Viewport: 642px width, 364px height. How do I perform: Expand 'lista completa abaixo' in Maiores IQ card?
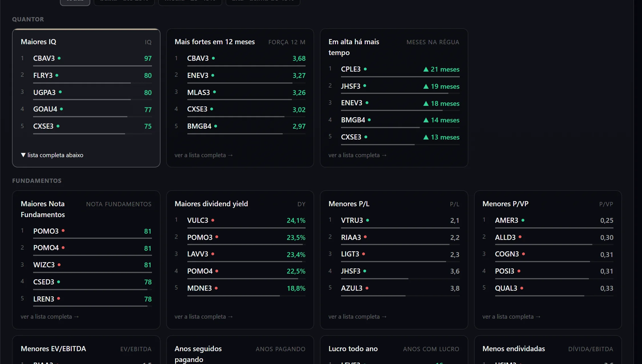point(52,155)
